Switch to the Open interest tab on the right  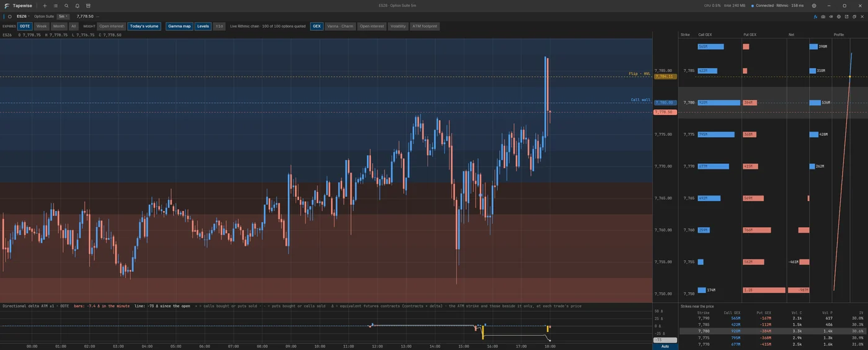[x=372, y=27]
